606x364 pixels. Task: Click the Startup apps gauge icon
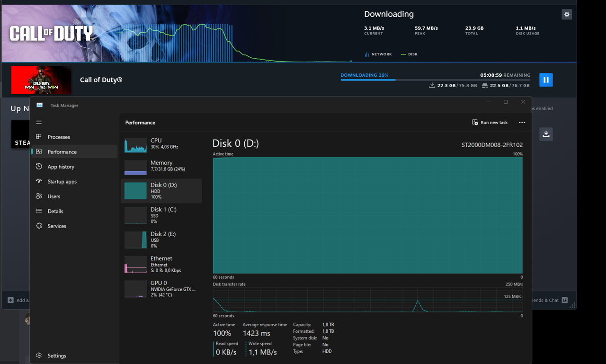click(39, 181)
